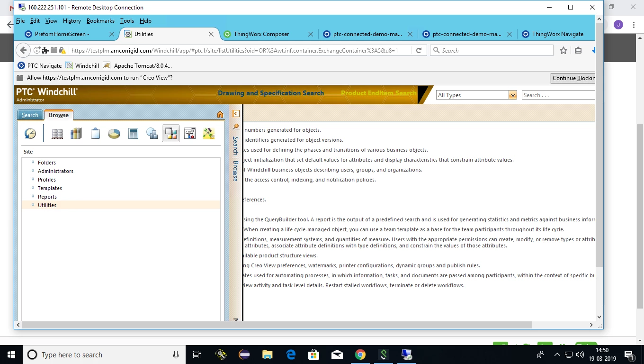Open the hammer window customization icon

point(190,134)
